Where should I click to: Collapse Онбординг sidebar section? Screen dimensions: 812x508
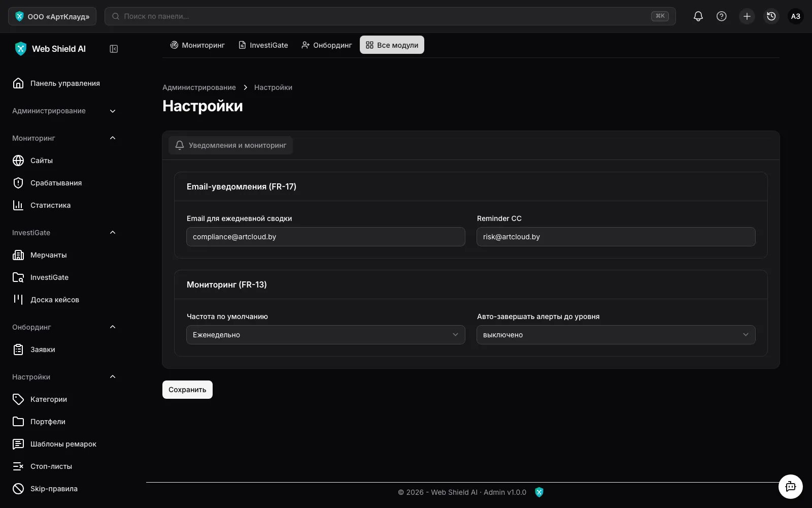[x=64, y=327]
